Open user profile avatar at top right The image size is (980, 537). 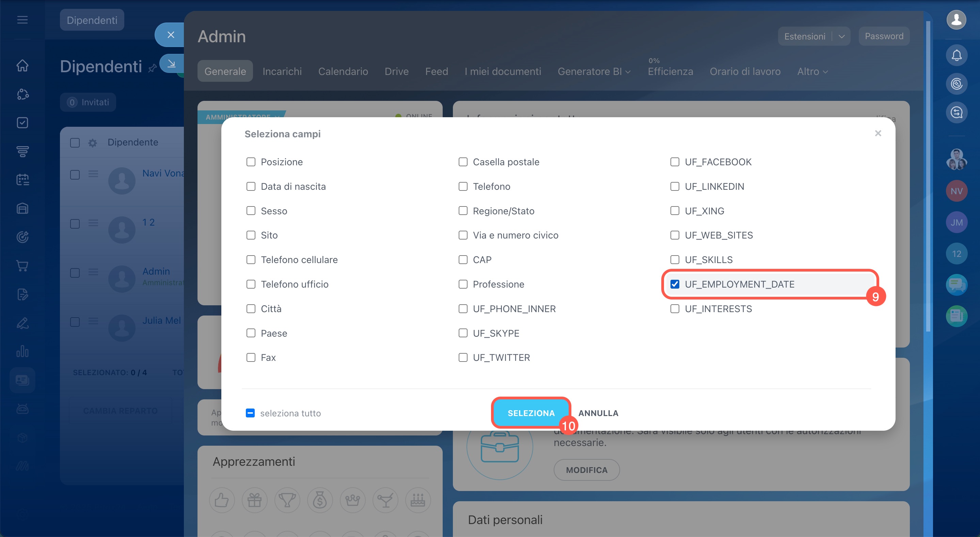point(956,19)
